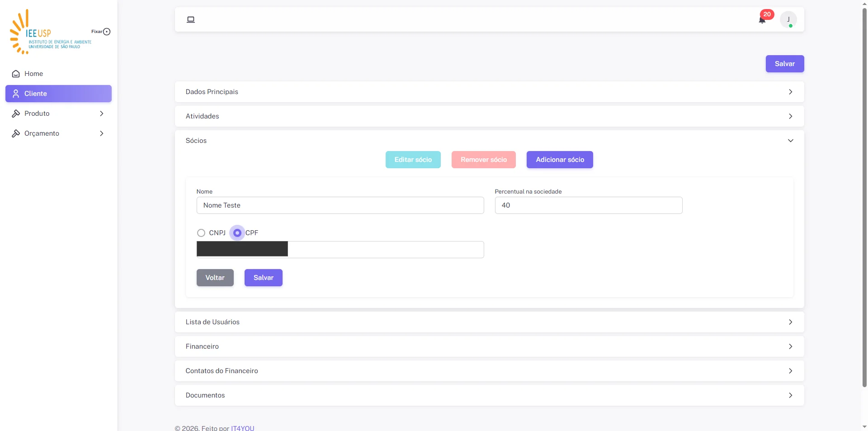Click the top-right Salvar button
The width and height of the screenshot is (868, 431).
pyautogui.click(x=785, y=64)
